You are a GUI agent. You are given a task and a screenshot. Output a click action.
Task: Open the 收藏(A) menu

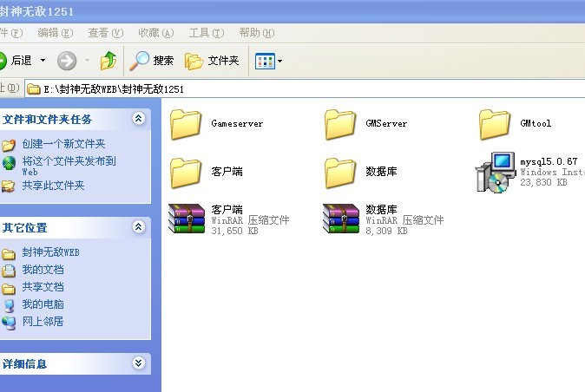click(x=155, y=33)
